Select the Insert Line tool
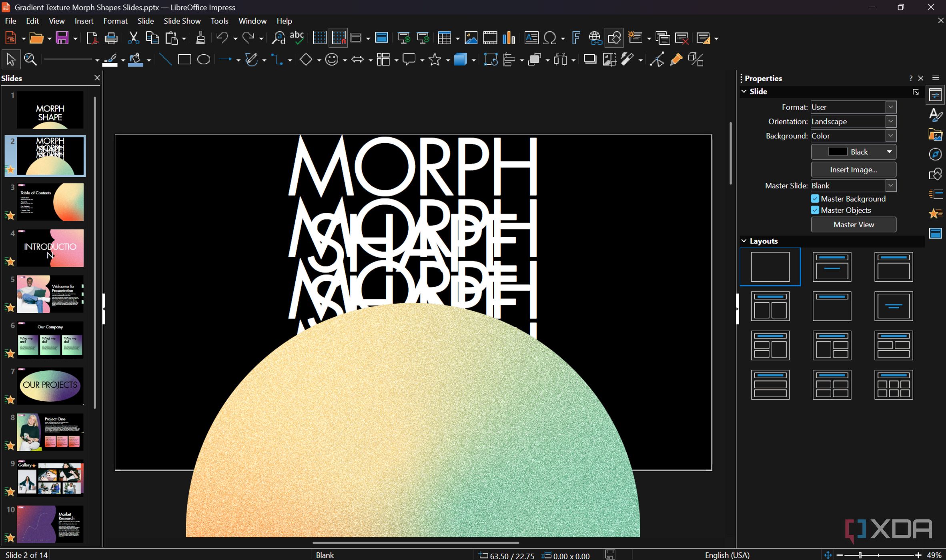Screen dimensions: 946x560 pos(165,60)
